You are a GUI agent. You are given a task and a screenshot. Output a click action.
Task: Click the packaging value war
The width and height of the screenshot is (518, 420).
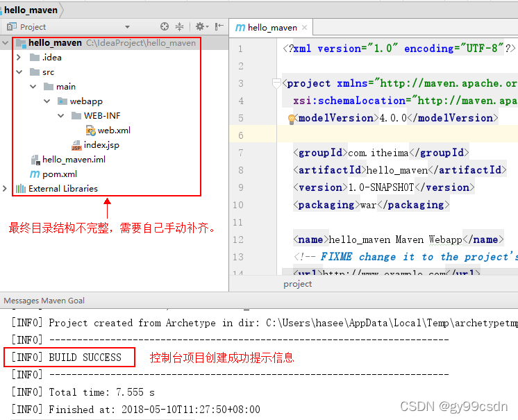(368, 205)
